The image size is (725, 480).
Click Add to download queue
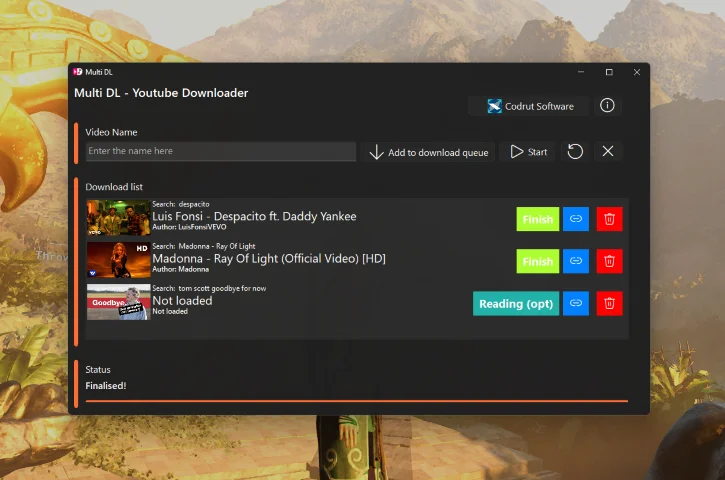point(428,152)
